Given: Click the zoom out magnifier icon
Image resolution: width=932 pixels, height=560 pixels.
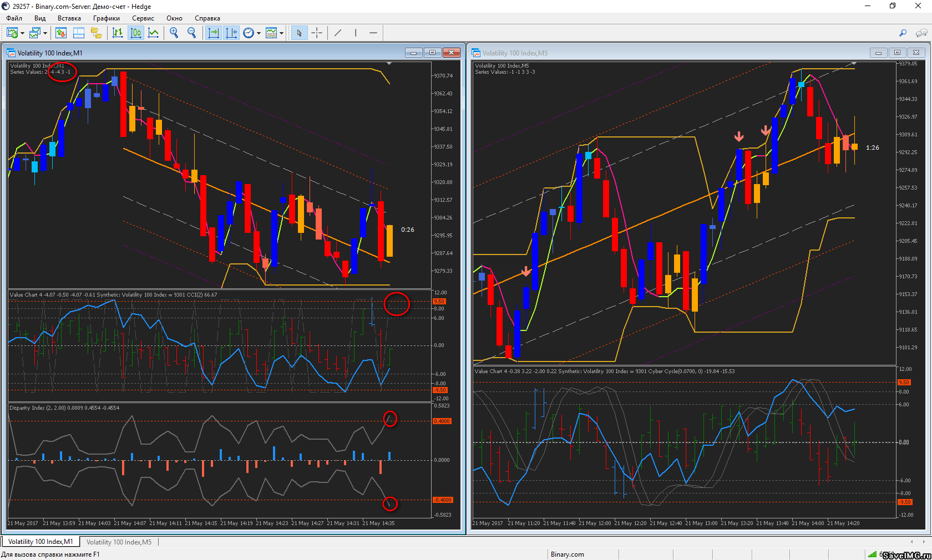Looking at the screenshot, I should click(x=192, y=33).
